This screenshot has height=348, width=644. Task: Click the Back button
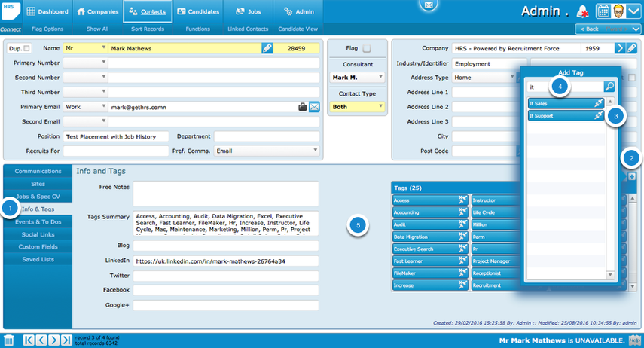point(589,29)
